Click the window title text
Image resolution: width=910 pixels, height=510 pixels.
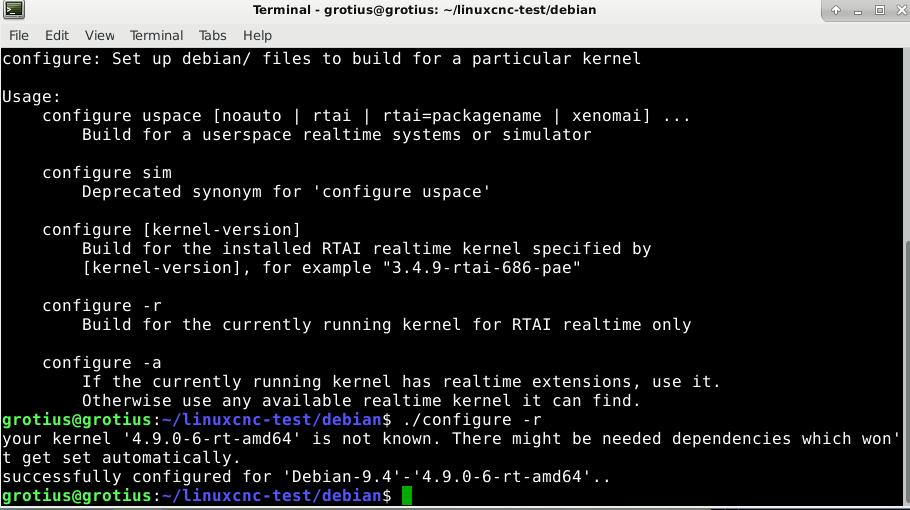(424, 10)
